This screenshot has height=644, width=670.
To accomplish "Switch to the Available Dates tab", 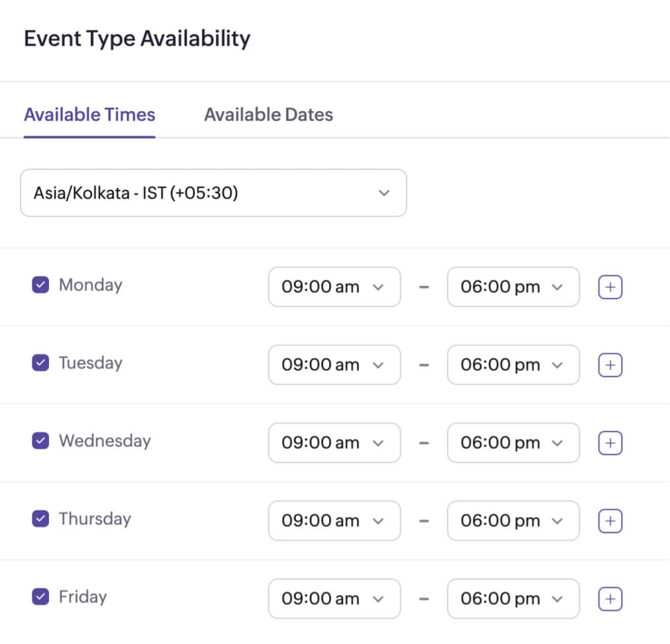I will [268, 115].
